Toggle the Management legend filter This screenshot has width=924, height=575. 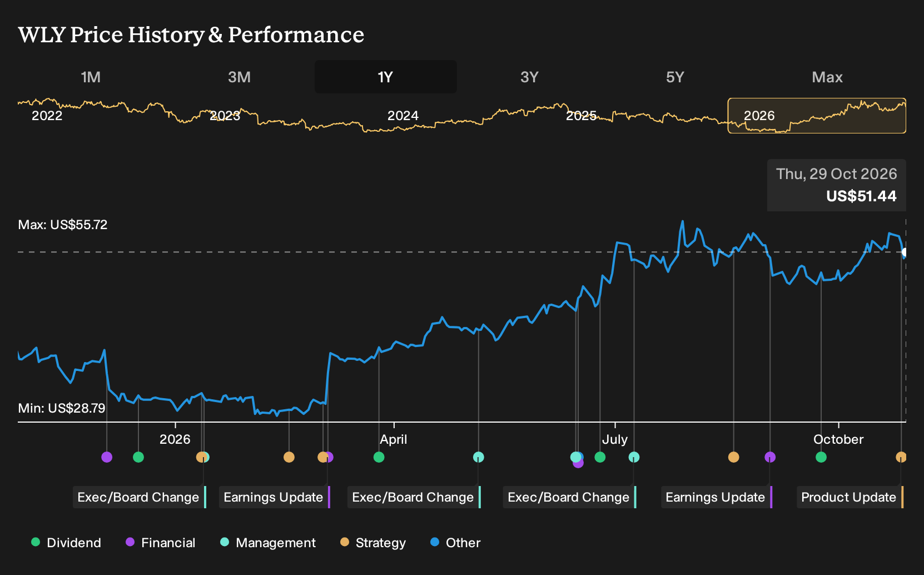pyautogui.click(x=268, y=543)
